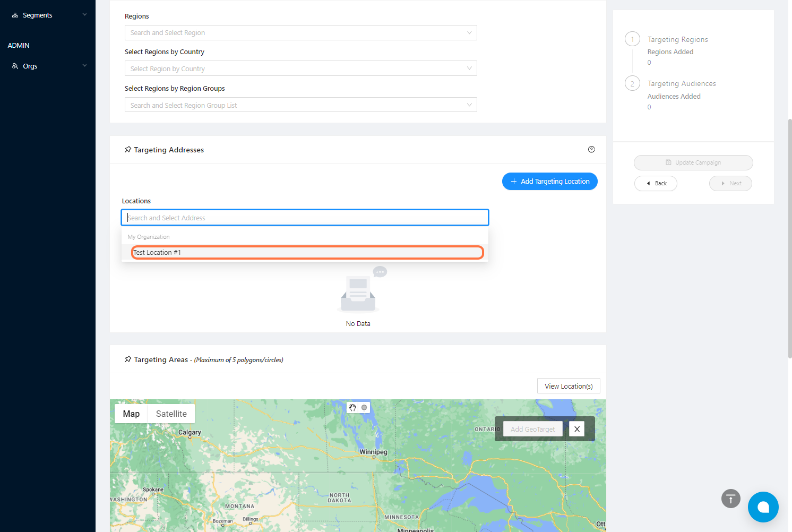Open the Orgs sidebar icon
The width and height of the screenshot is (792, 532).
pos(15,66)
